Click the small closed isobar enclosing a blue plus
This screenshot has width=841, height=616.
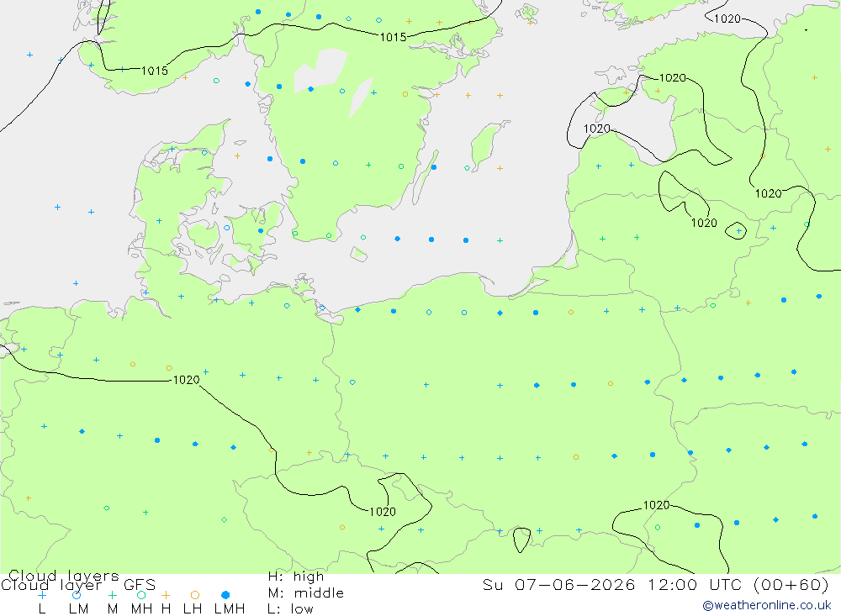coord(736,230)
